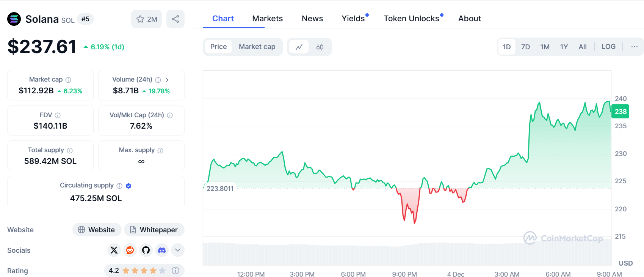The height and width of the screenshot is (277, 644).
Task: Open the Whitepaper link
Action: pos(154,230)
